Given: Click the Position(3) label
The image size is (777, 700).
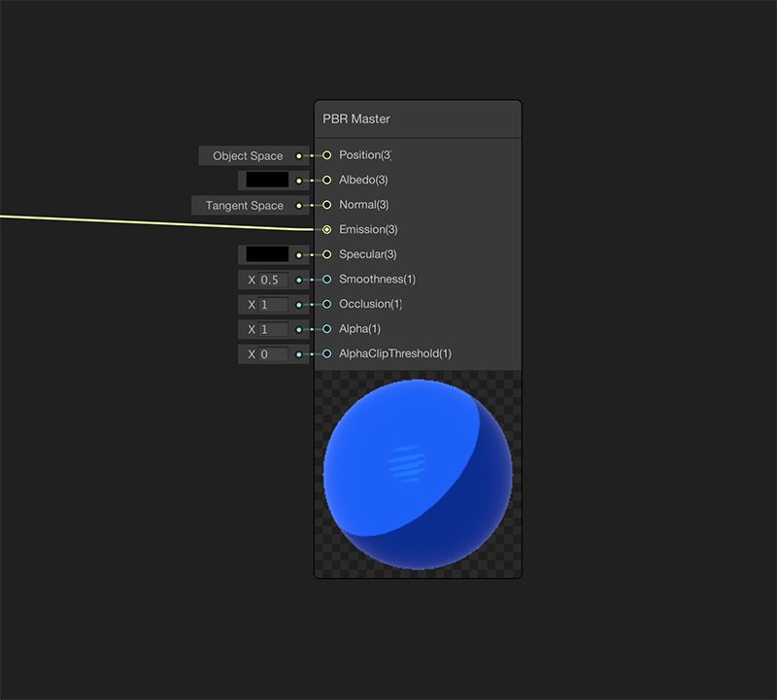Looking at the screenshot, I should tap(365, 155).
